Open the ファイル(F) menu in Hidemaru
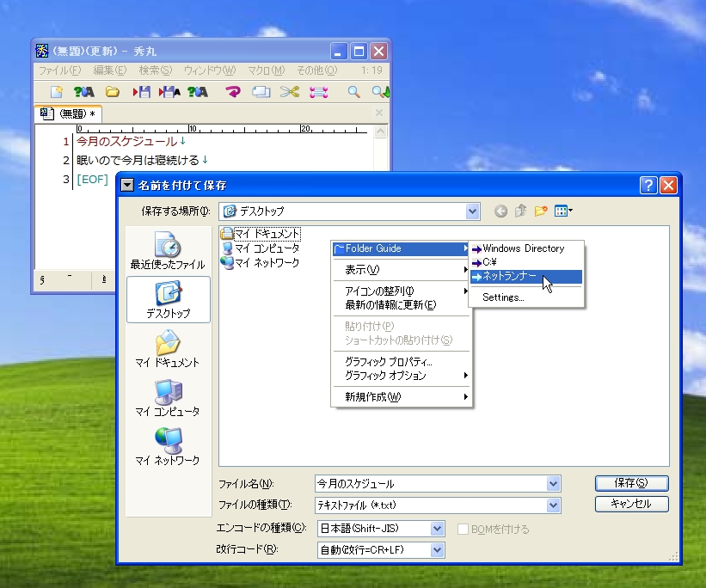The width and height of the screenshot is (706, 588). pyautogui.click(x=59, y=70)
